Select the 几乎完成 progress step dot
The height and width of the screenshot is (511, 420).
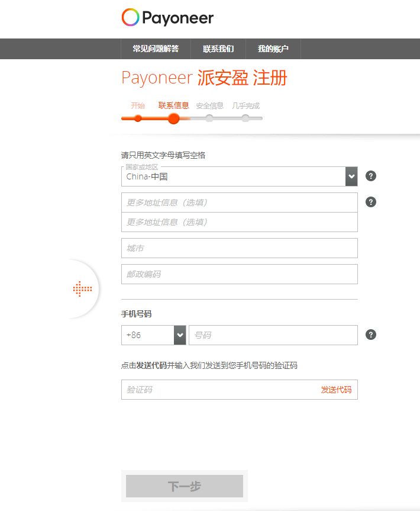(245, 118)
